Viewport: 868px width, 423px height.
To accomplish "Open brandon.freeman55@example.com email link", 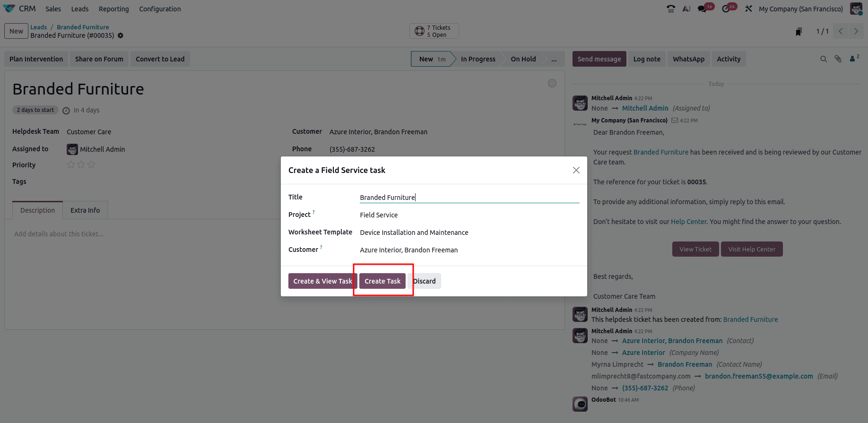I will [x=759, y=376].
